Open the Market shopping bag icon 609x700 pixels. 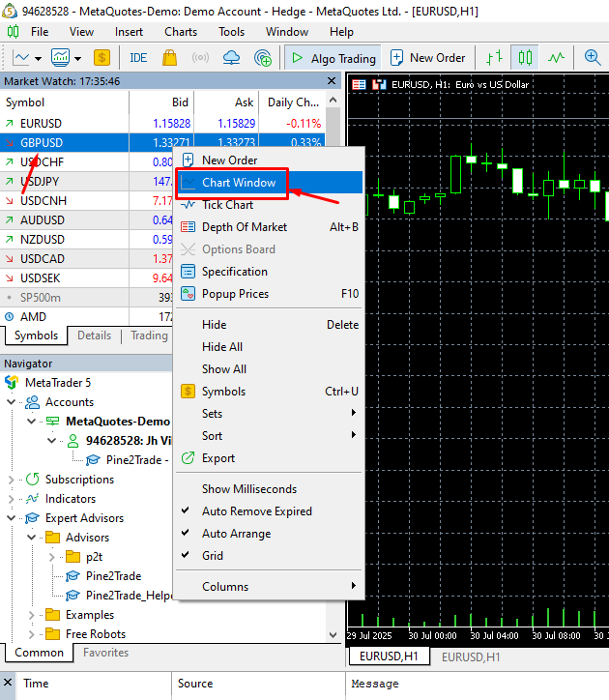170,58
